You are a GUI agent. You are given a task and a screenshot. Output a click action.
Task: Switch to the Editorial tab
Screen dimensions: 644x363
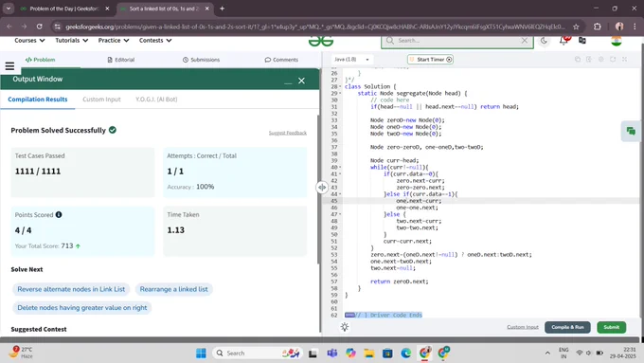pos(121,60)
